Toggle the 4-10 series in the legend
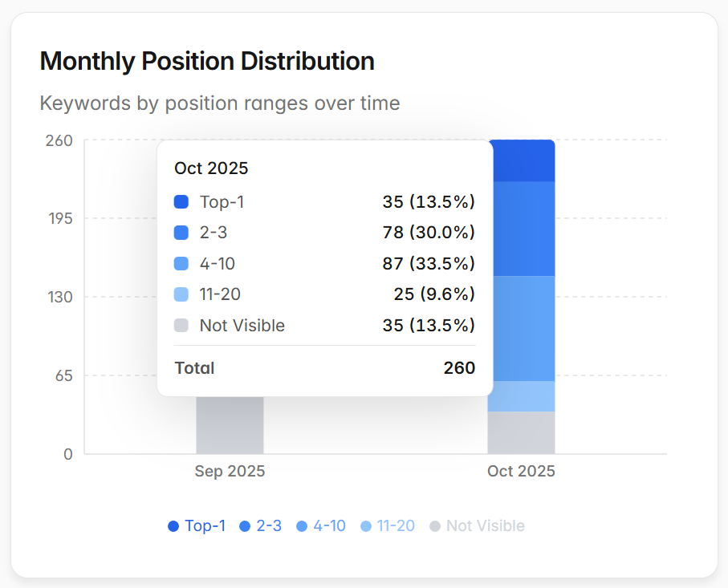Screen dimensions: 728x588 click(x=320, y=525)
